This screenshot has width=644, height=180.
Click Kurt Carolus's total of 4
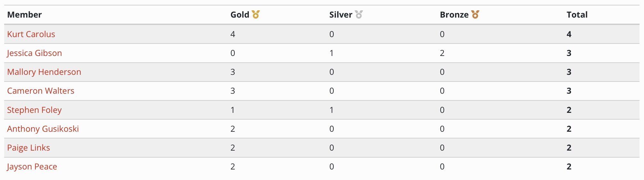pos(569,34)
